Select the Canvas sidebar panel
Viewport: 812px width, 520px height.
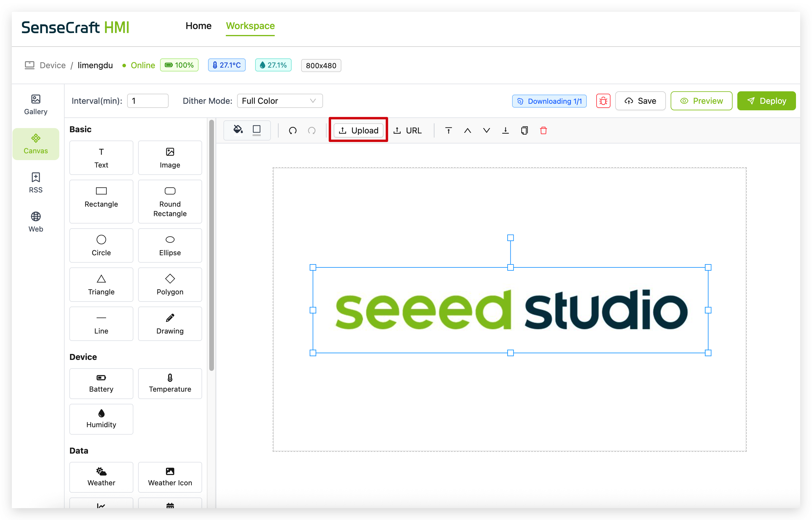pos(36,144)
